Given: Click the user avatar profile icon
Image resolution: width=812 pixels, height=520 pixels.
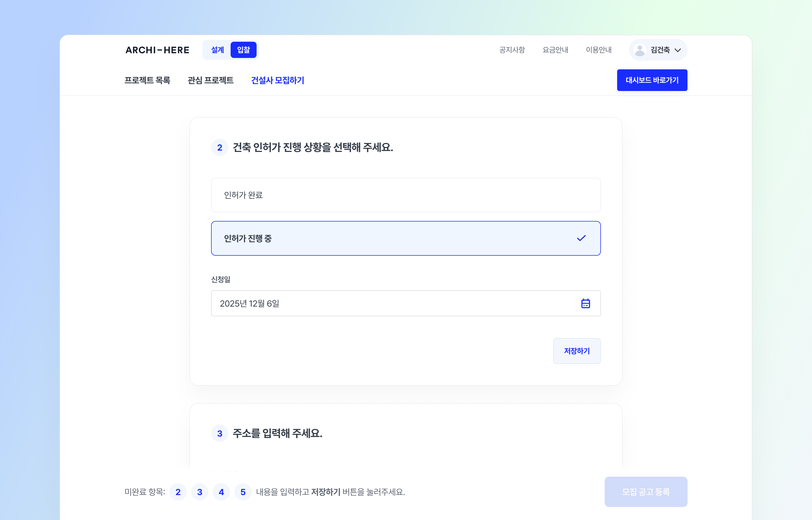Looking at the screenshot, I should point(639,50).
